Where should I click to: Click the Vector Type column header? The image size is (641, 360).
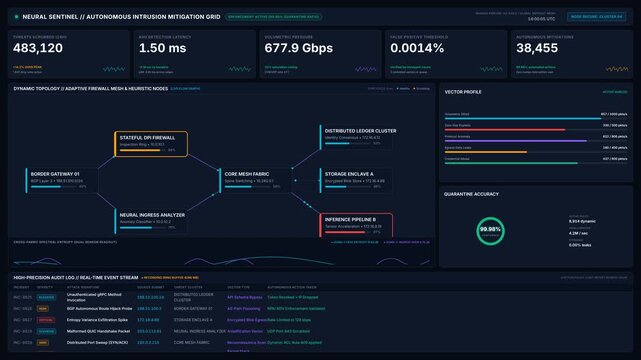click(238, 287)
